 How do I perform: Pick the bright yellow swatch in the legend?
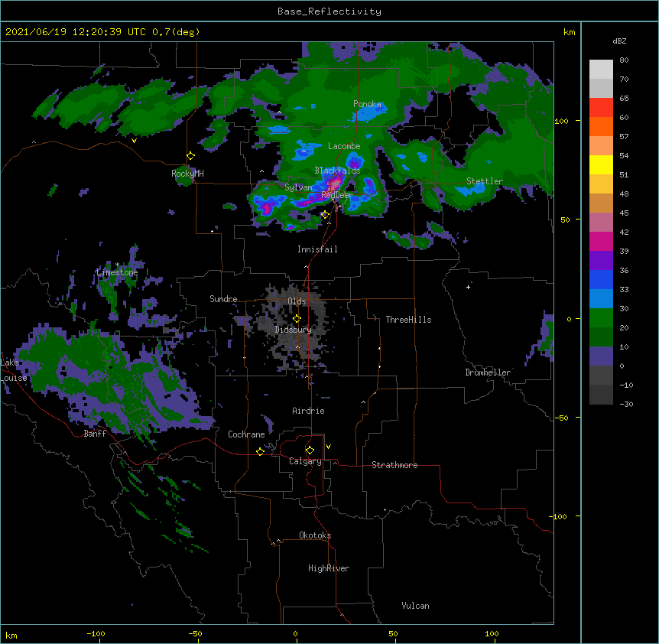tap(601, 164)
